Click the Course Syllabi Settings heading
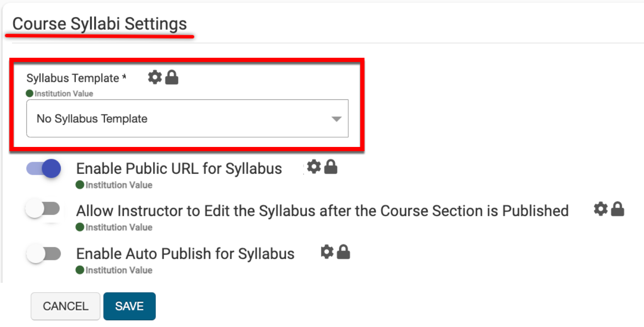The width and height of the screenshot is (644, 327). [x=99, y=24]
